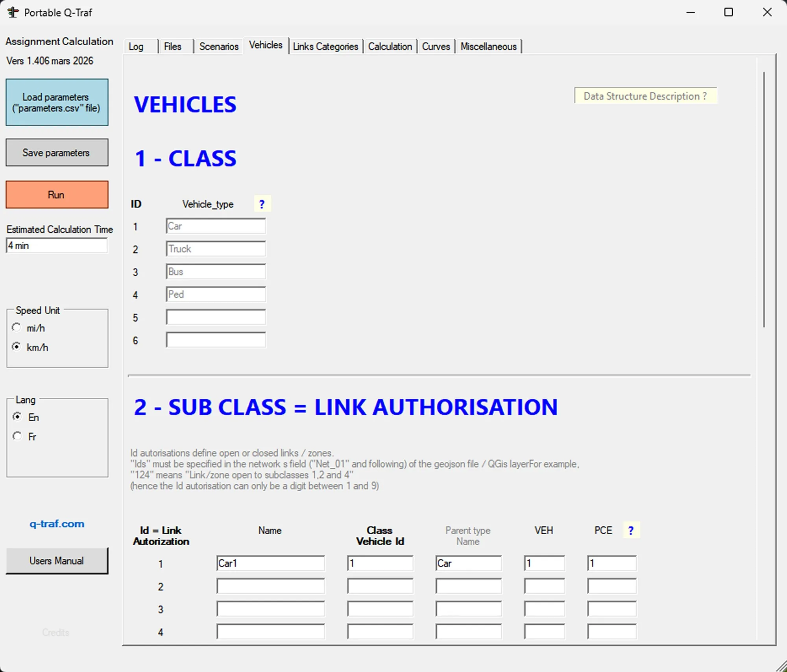This screenshot has height=672, width=787.
Task: Visit the q-traf.com link
Action: 57,524
